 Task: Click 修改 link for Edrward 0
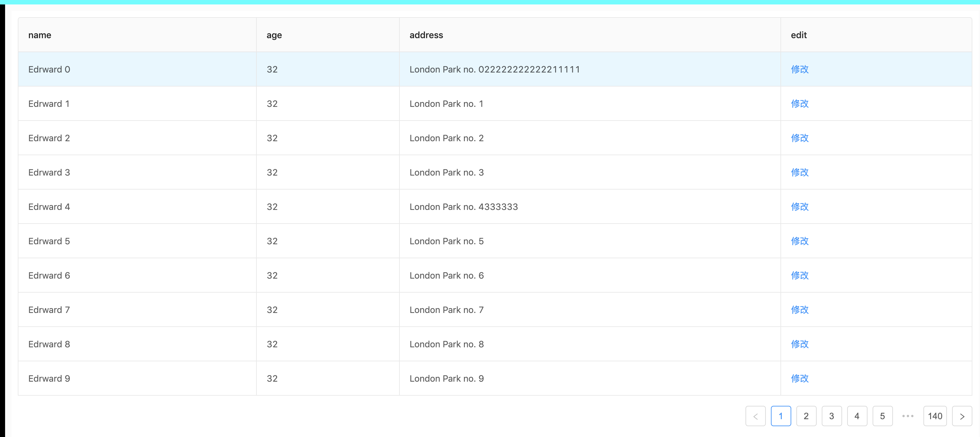800,69
